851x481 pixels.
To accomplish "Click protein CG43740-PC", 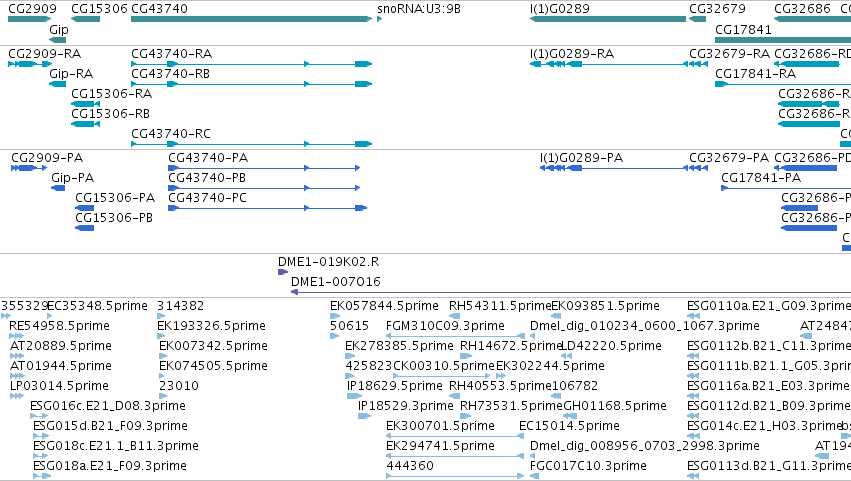I will pyautogui.click(x=268, y=208).
